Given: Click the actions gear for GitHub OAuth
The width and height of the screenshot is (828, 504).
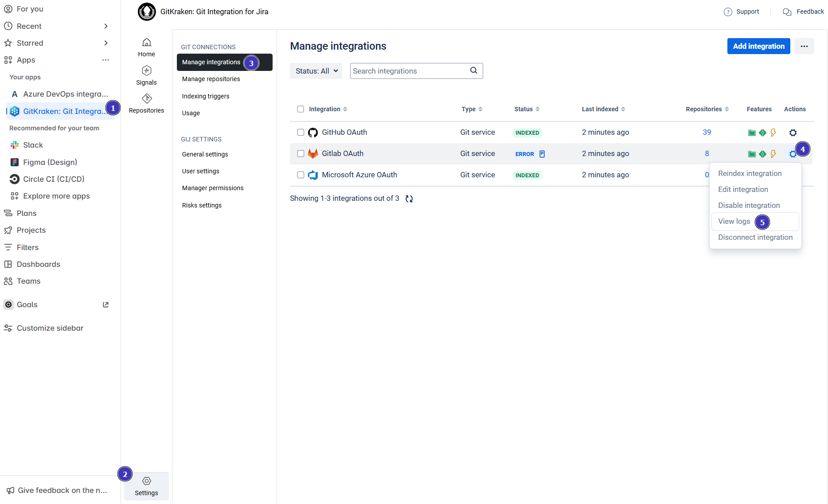Looking at the screenshot, I should pos(793,133).
